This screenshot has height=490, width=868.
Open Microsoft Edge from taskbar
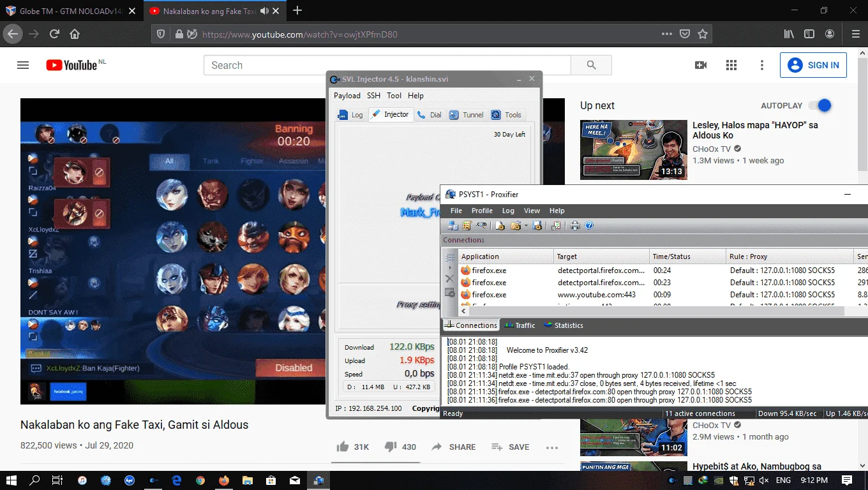pos(177,480)
